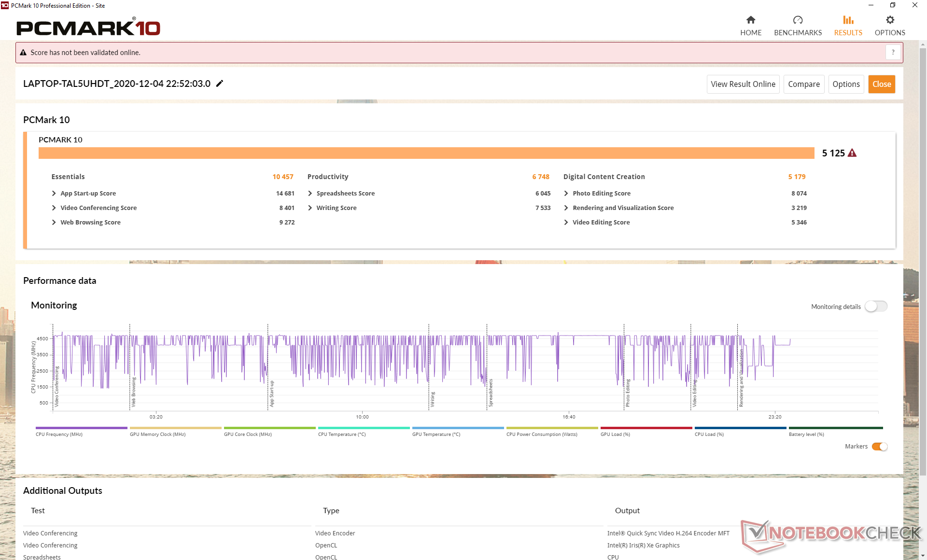Viewport: 927px width, 560px height.
Task: Select the GPU Load red legend swatch
Action: 646,428
